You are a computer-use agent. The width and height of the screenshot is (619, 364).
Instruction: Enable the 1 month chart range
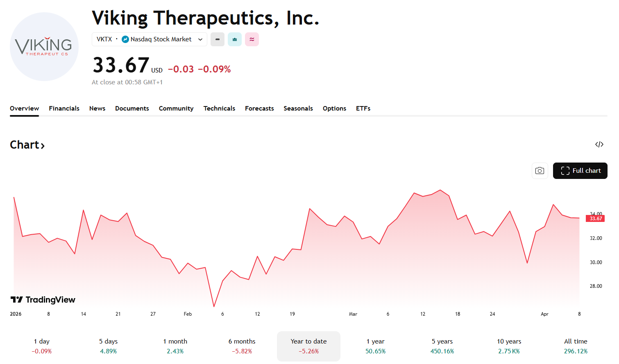click(x=175, y=346)
